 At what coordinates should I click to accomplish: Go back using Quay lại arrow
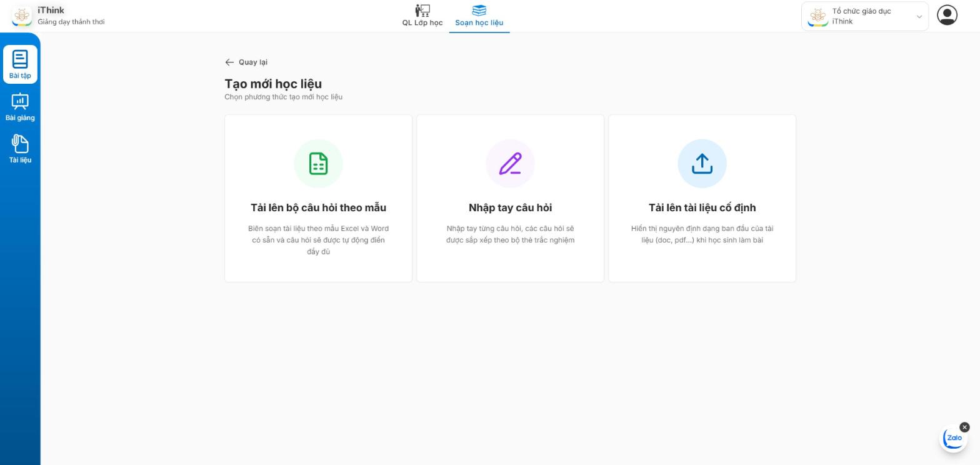point(246,62)
